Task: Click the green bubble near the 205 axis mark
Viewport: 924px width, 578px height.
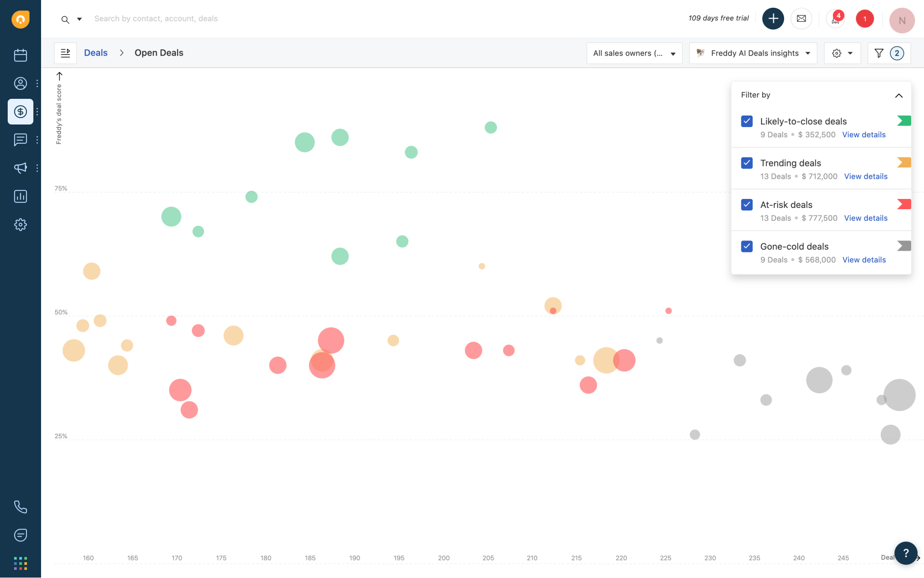Action: pyautogui.click(x=491, y=127)
